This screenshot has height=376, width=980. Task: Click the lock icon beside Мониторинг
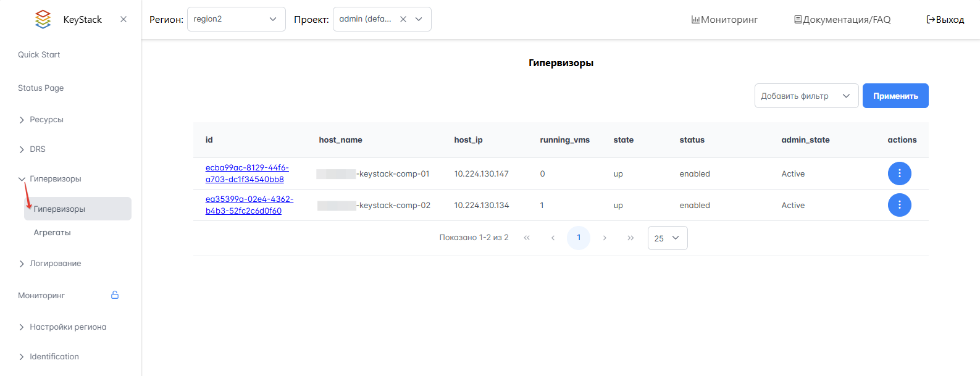click(x=115, y=295)
